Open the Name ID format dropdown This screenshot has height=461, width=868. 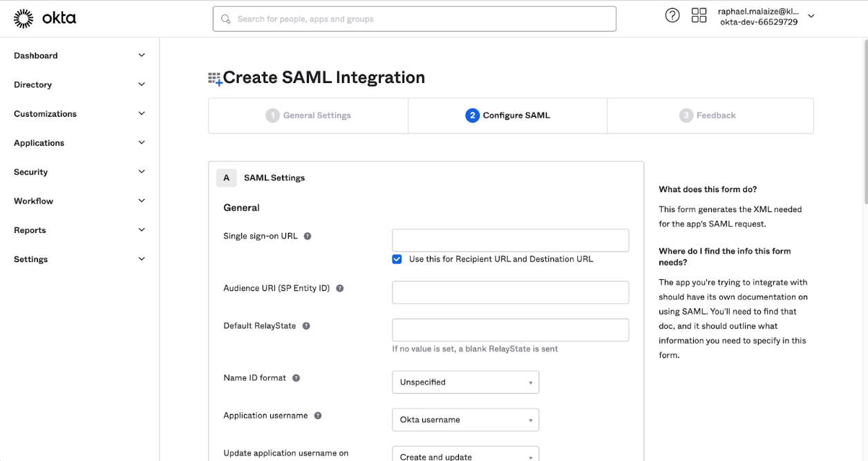click(x=465, y=382)
